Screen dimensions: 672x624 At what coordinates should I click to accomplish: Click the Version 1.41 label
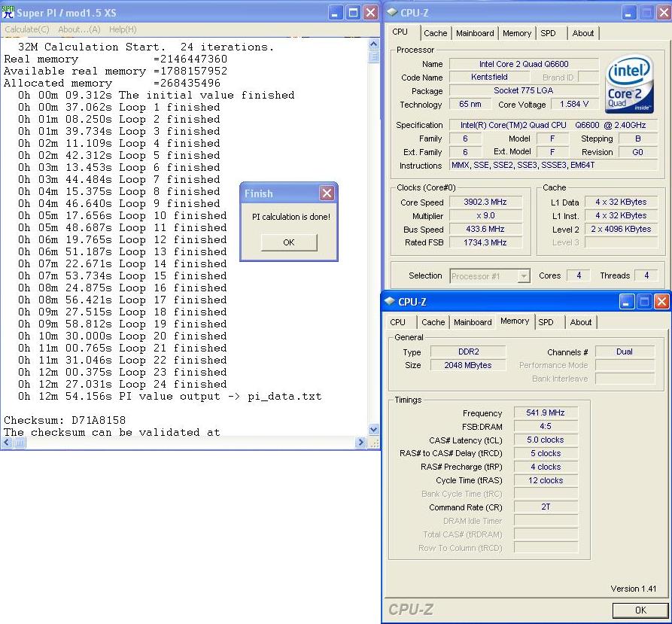click(x=633, y=589)
